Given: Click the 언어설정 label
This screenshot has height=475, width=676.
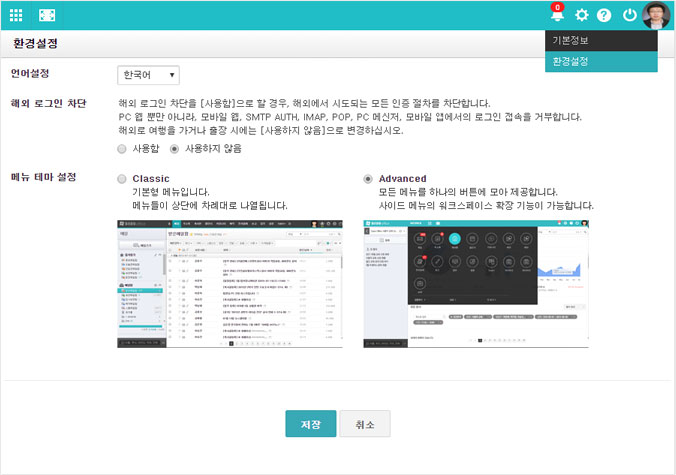Looking at the screenshot, I should pyautogui.click(x=30, y=73).
